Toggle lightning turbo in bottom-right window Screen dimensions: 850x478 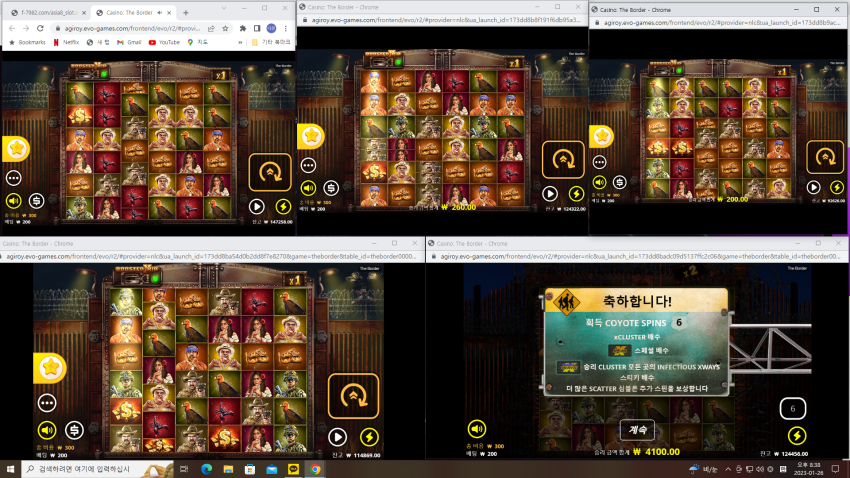point(797,435)
